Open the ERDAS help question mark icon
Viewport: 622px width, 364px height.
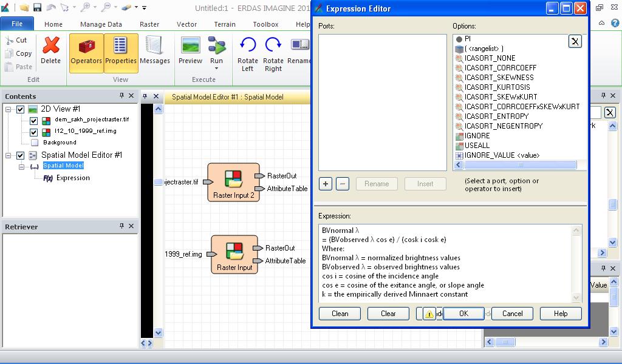615,23
